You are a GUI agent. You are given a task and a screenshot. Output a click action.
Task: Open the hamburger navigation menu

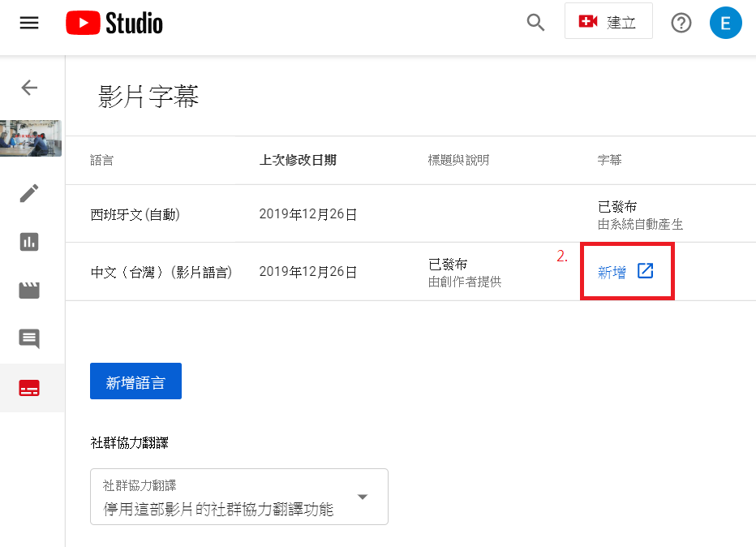coord(29,23)
